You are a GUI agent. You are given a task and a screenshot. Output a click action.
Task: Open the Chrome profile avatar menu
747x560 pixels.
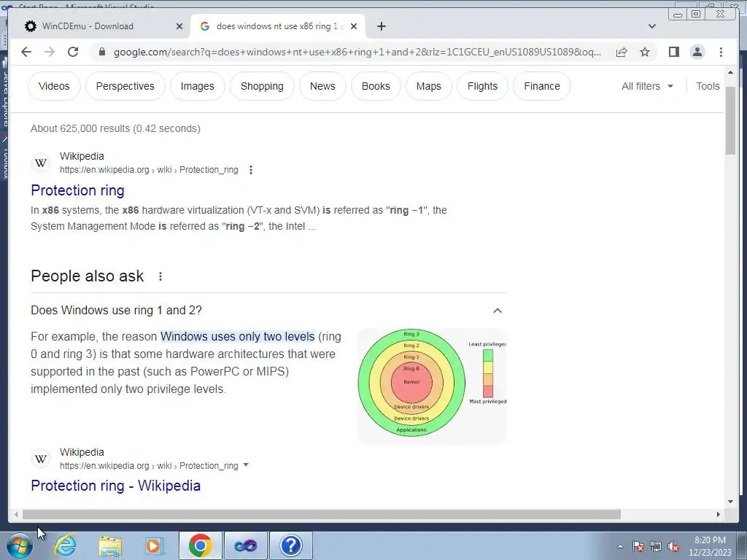click(697, 52)
